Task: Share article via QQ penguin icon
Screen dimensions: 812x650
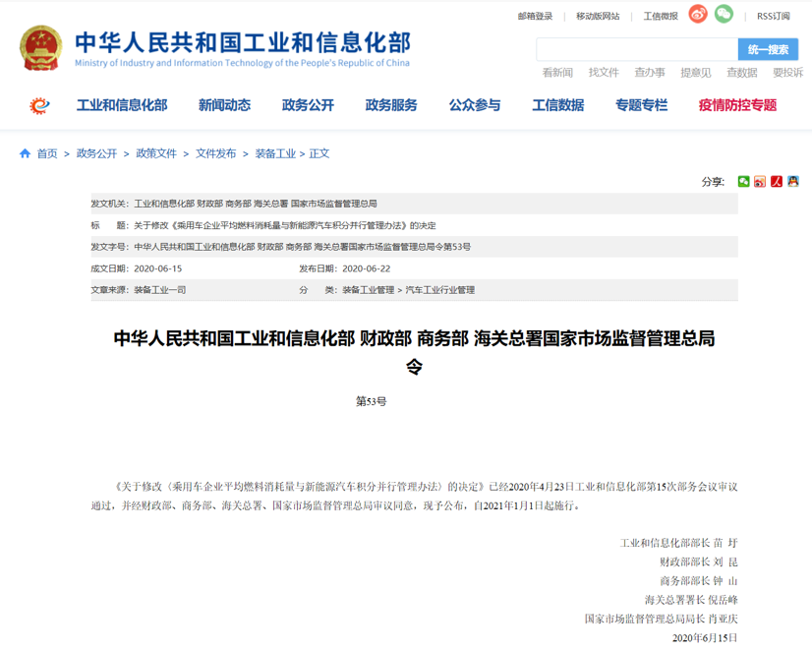Action: pyautogui.click(x=792, y=182)
